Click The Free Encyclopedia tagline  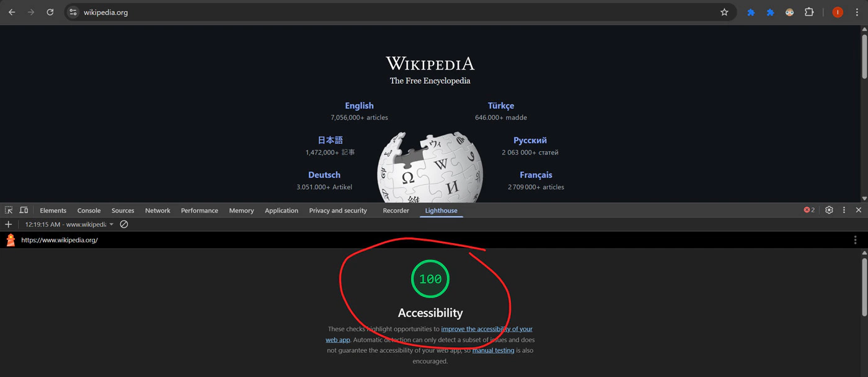[x=430, y=81]
